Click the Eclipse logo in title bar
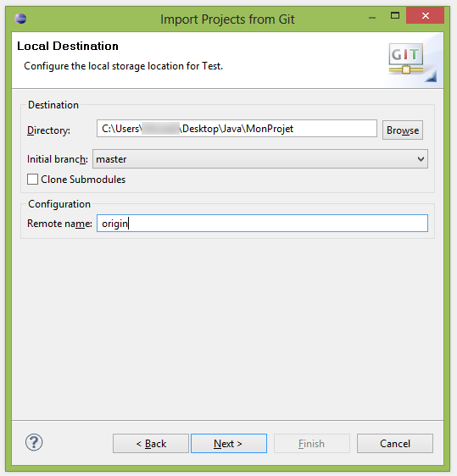The height and width of the screenshot is (476, 457). (x=20, y=19)
